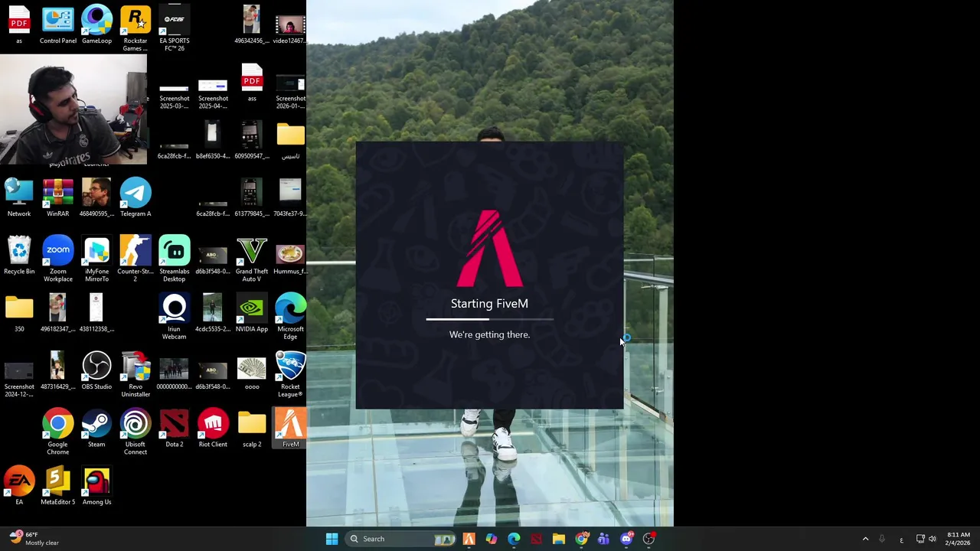Open the تاسيس folder
Viewport: 980px width, 551px height.
[291, 140]
